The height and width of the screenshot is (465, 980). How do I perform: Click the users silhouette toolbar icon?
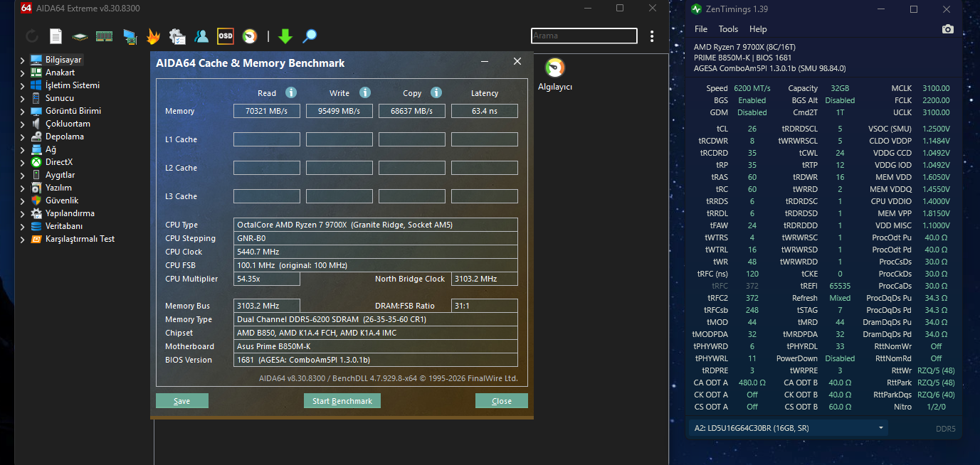(x=201, y=36)
